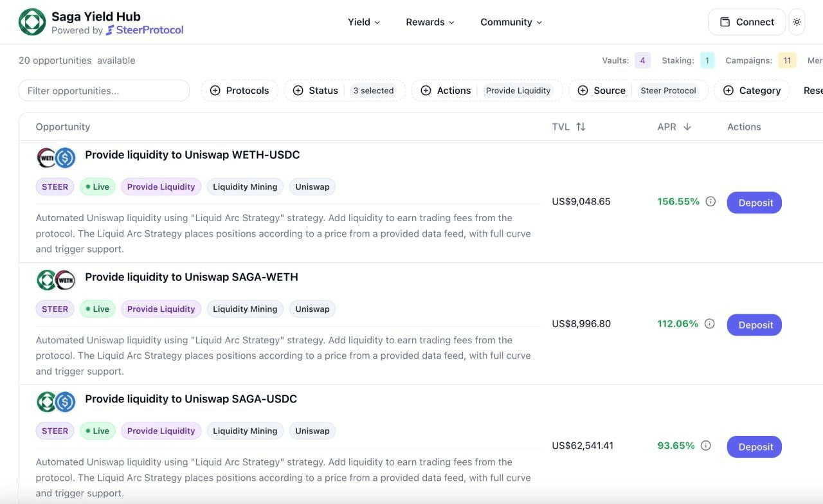Click the wallet icon in the Connect button
Viewport: 823px width, 504px height.
click(725, 22)
